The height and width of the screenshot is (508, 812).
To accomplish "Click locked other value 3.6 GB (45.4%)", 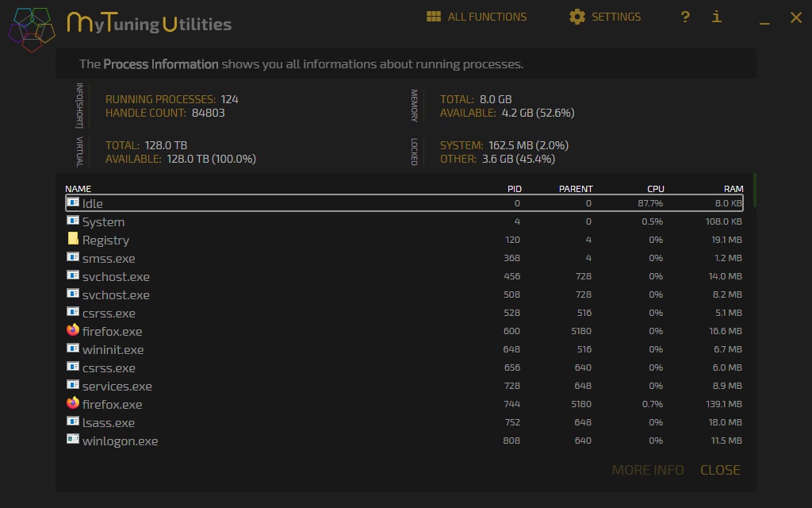I will point(519,159).
